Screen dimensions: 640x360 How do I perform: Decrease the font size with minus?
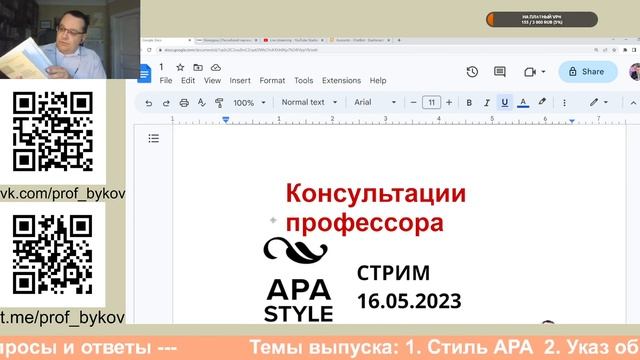click(x=413, y=102)
